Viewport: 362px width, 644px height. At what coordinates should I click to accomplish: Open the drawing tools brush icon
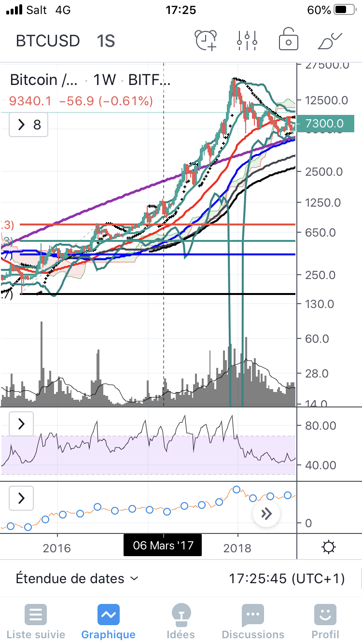click(x=330, y=41)
